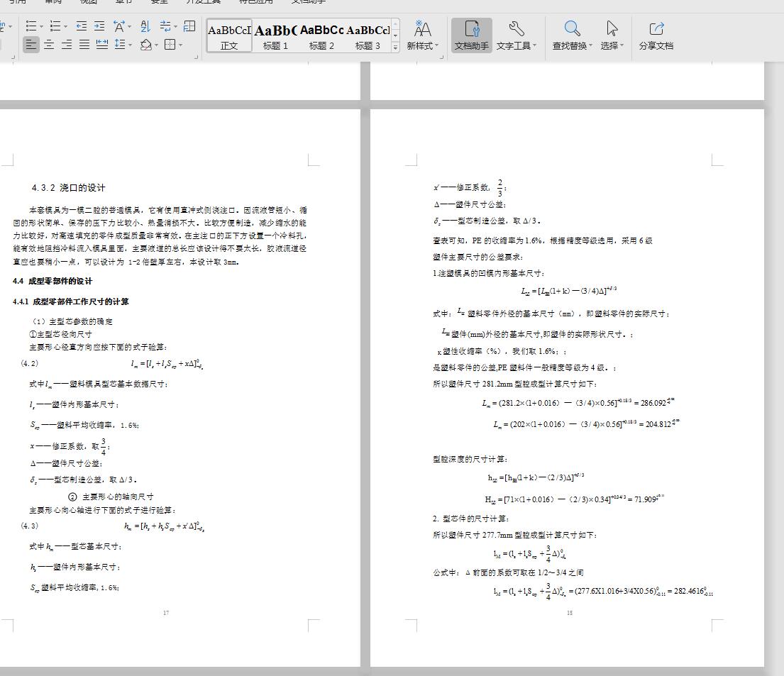This screenshot has width=784, height=676.
Task: Apply the 标题 2 style
Action: (321, 35)
